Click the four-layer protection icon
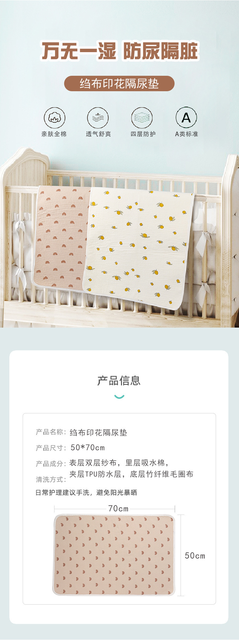This screenshot has height=644, width=239. tap(142, 118)
